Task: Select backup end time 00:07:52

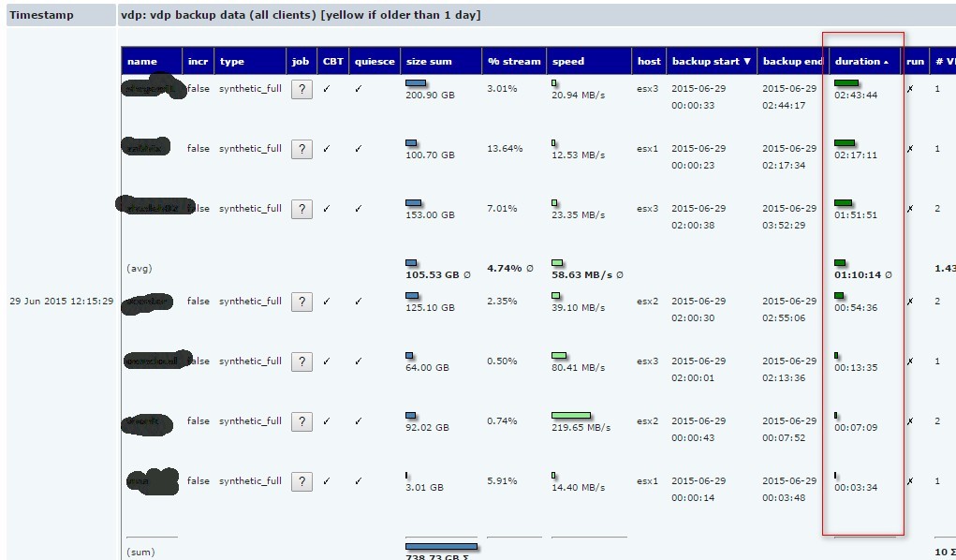Action: point(784,437)
